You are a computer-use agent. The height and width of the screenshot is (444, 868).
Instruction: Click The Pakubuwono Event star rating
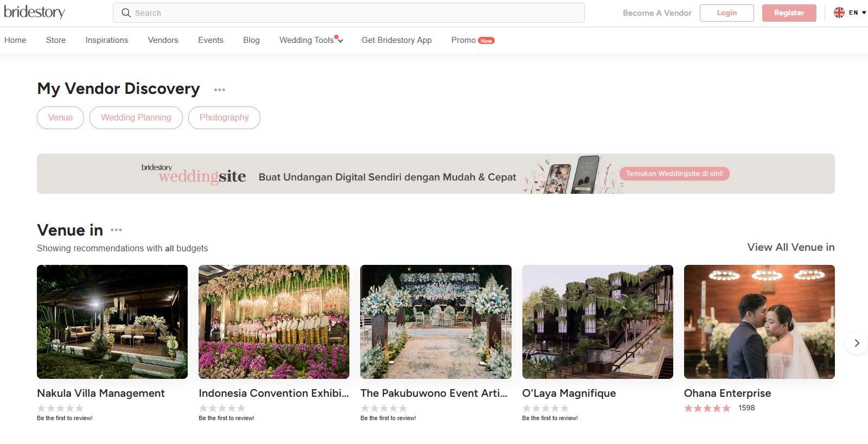tap(384, 408)
